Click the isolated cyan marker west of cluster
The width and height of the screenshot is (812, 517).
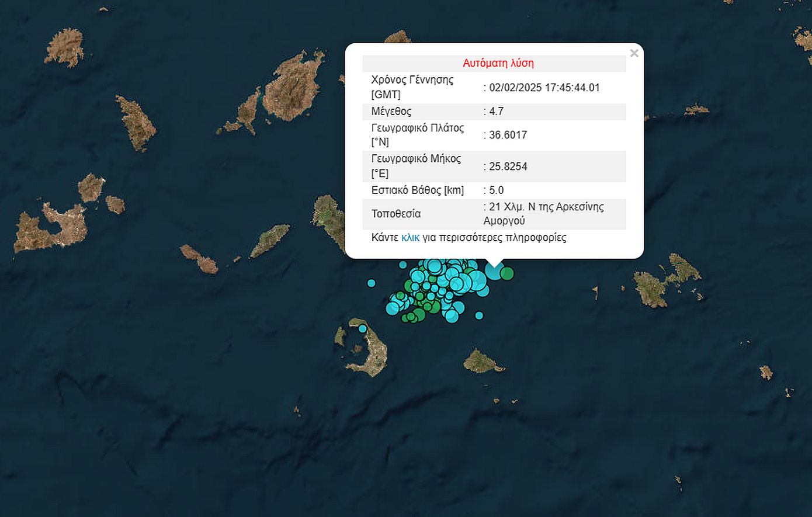tap(372, 283)
